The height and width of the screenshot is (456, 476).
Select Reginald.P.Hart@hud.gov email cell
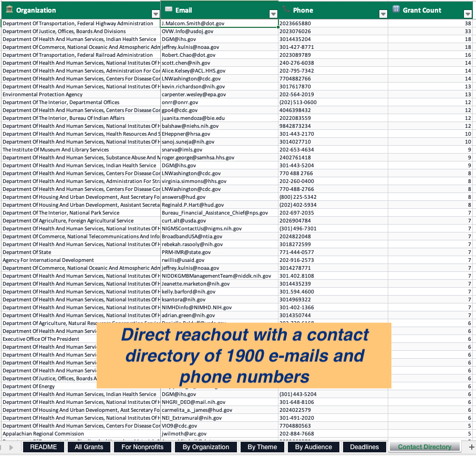219,205
